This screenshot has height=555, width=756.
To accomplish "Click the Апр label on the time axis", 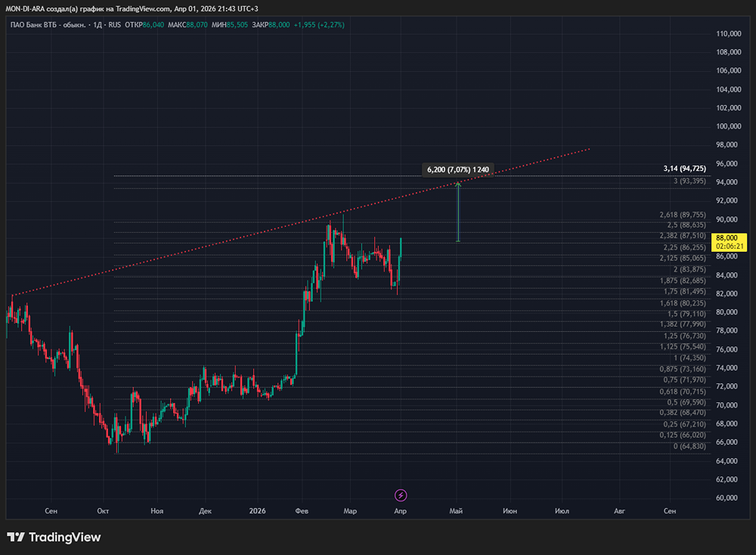I will tap(400, 510).
